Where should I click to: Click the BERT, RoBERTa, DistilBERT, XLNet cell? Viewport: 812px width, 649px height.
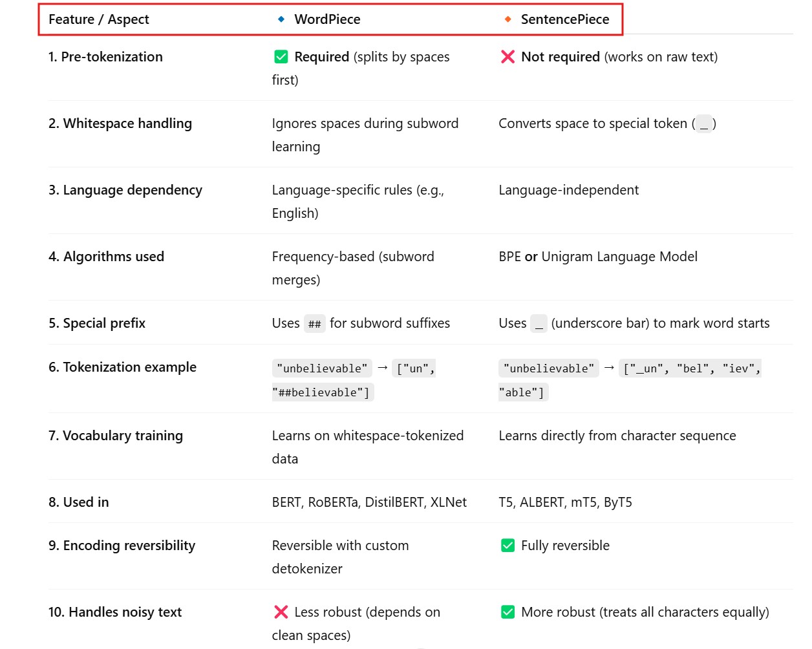[369, 502]
